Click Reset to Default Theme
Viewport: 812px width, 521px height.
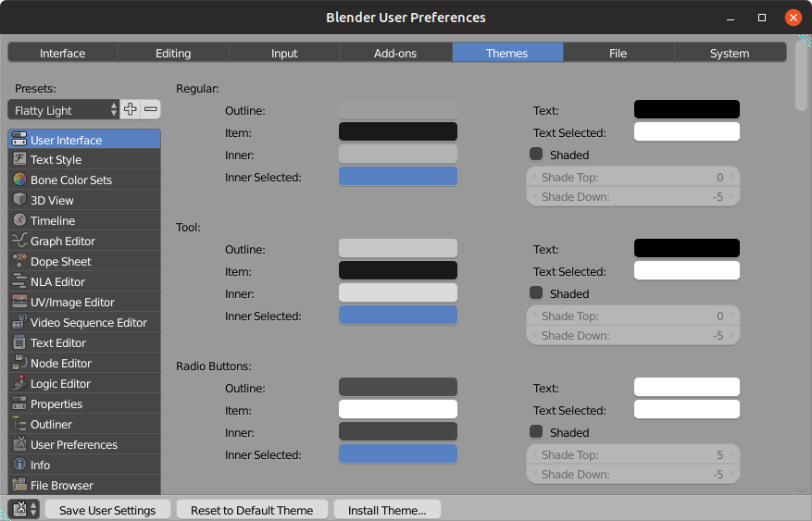252,510
